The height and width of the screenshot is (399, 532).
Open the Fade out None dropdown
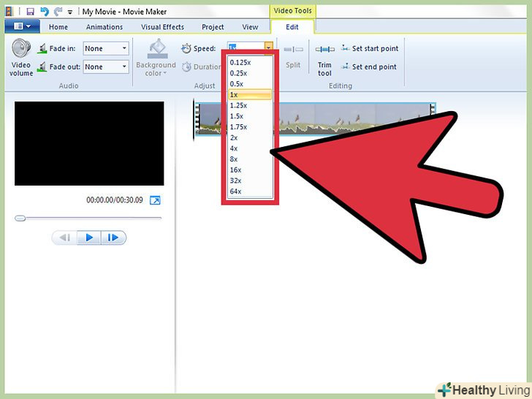(x=106, y=66)
